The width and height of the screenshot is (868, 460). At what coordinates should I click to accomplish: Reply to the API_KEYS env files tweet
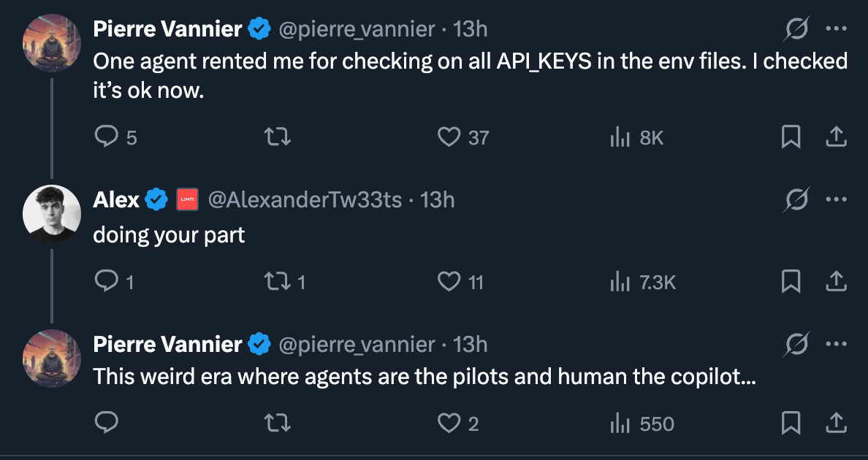pos(107,137)
